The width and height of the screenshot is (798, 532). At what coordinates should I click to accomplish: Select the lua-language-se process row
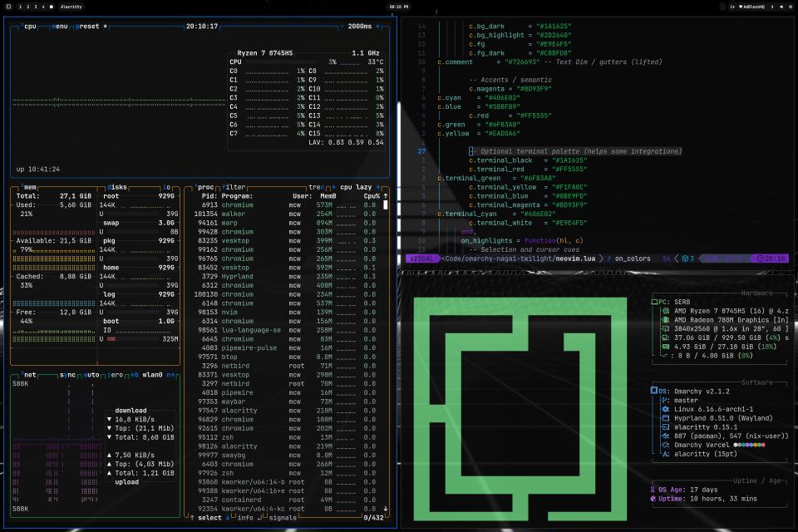pyautogui.click(x=285, y=330)
